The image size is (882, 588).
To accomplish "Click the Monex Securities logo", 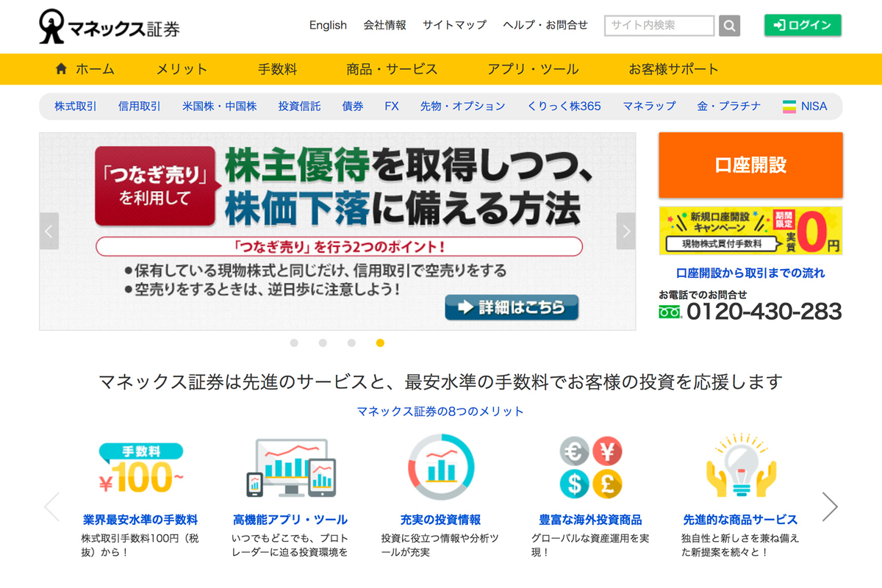I will click(110, 26).
